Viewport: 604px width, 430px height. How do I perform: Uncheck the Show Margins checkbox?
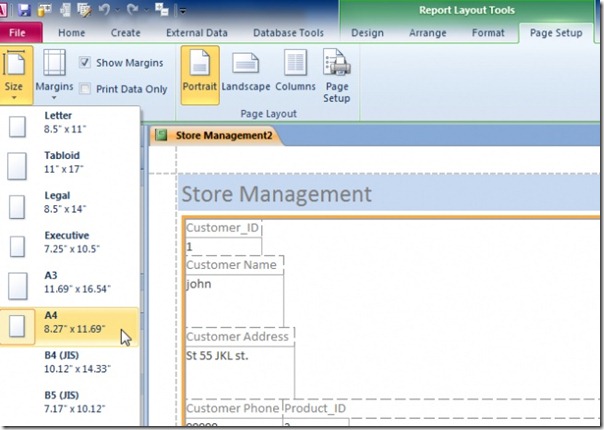[x=85, y=63]
